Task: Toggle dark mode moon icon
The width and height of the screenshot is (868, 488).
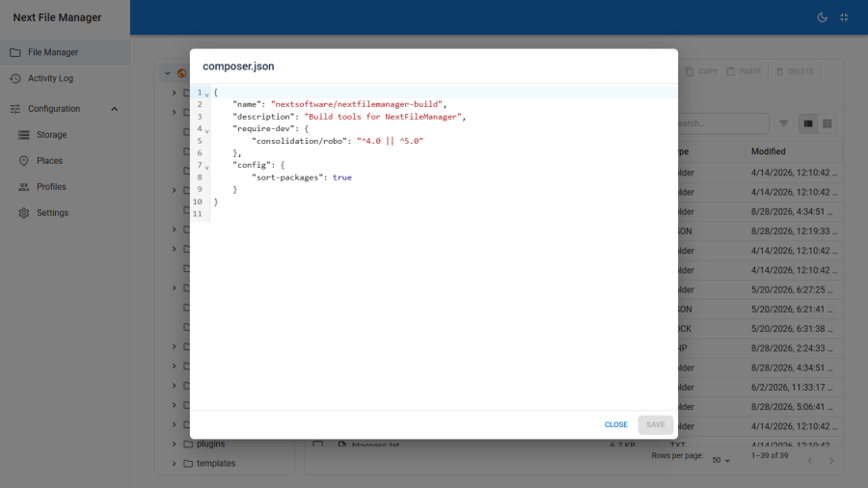Action: point(822,17)
